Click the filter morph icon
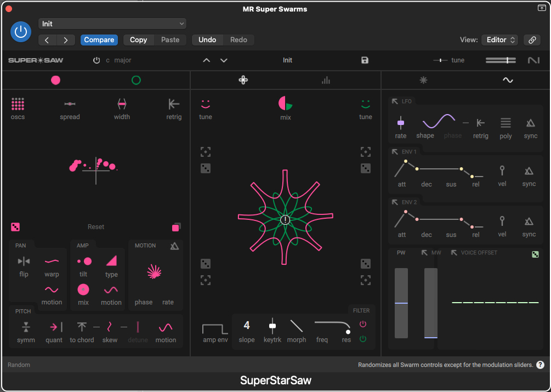This screenshot has width=551, height=392. point(296,326)
